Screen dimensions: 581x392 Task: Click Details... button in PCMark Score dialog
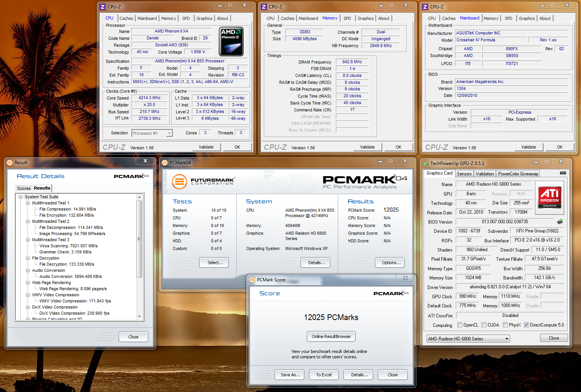[x=358, y=375]
